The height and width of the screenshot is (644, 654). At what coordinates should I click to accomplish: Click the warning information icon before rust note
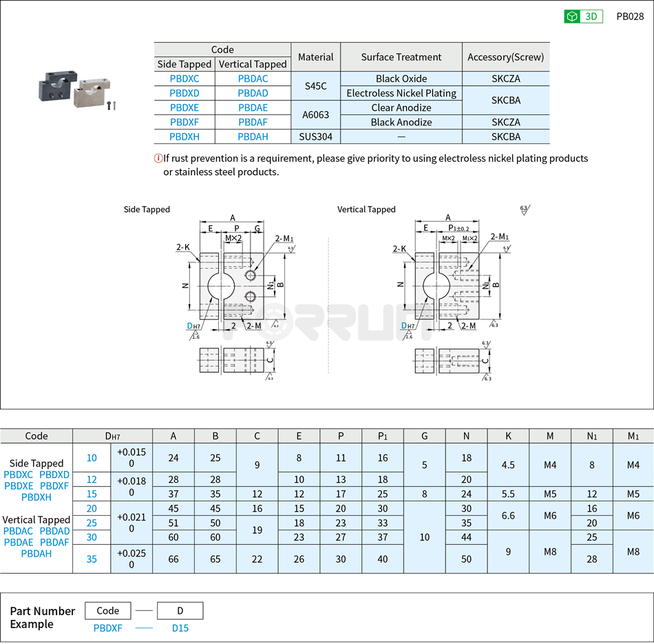pos(157,158)
